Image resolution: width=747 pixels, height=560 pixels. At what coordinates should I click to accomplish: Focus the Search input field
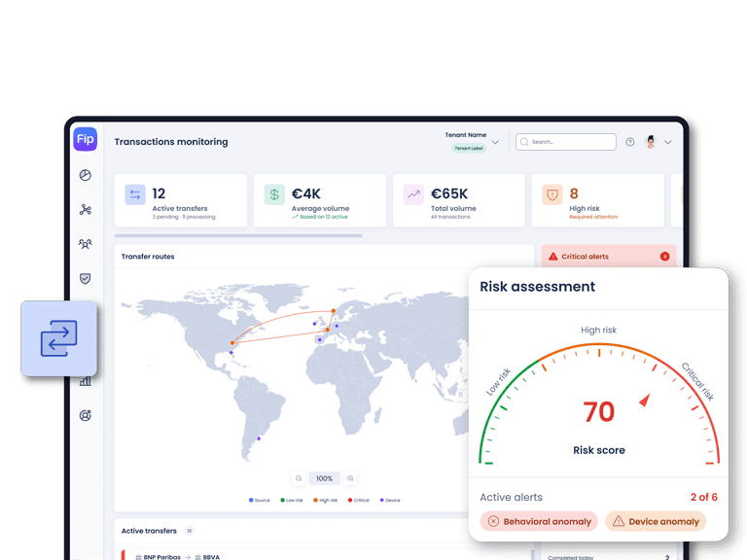pos(566,142)
